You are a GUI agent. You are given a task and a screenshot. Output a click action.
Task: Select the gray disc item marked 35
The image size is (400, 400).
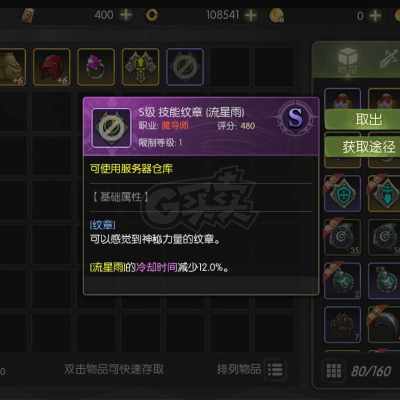click(342, 237)
